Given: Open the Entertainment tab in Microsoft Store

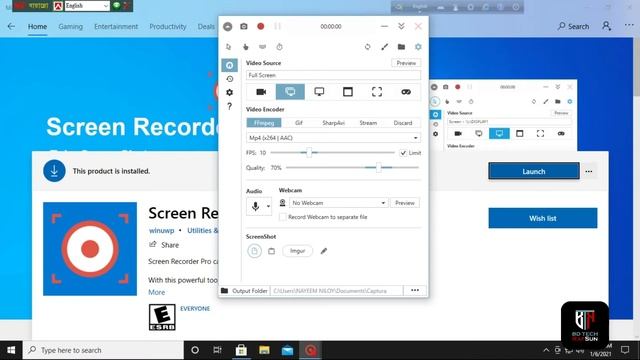Looking at the screenshot, I should click(x=116, y=27).
